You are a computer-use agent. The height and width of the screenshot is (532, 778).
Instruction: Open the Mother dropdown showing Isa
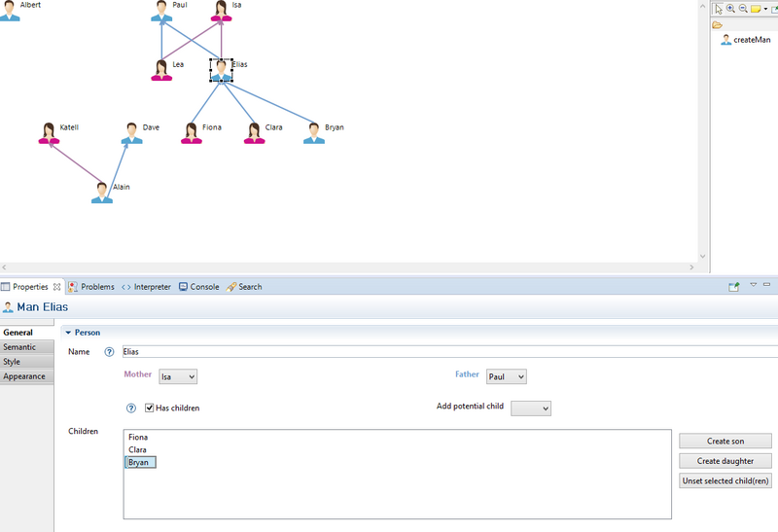(x=178, y=376)
